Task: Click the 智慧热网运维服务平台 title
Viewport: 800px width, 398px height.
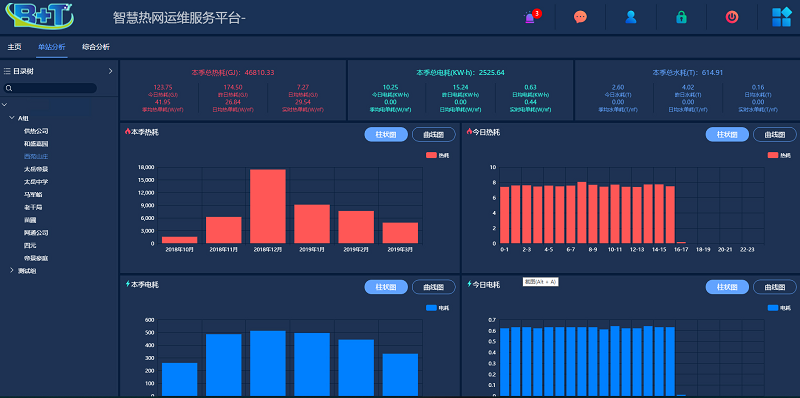Action: pos(179,18)
